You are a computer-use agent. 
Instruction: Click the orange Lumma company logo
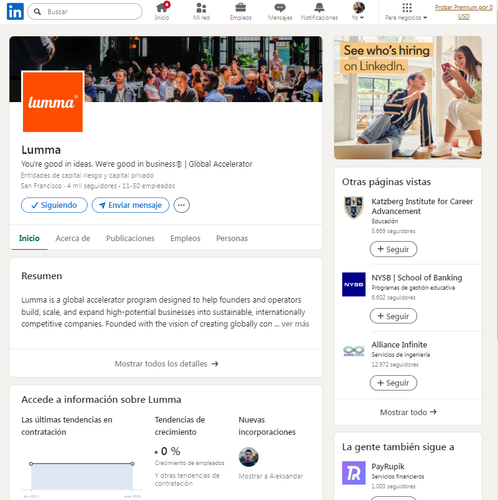click(53, 102)
